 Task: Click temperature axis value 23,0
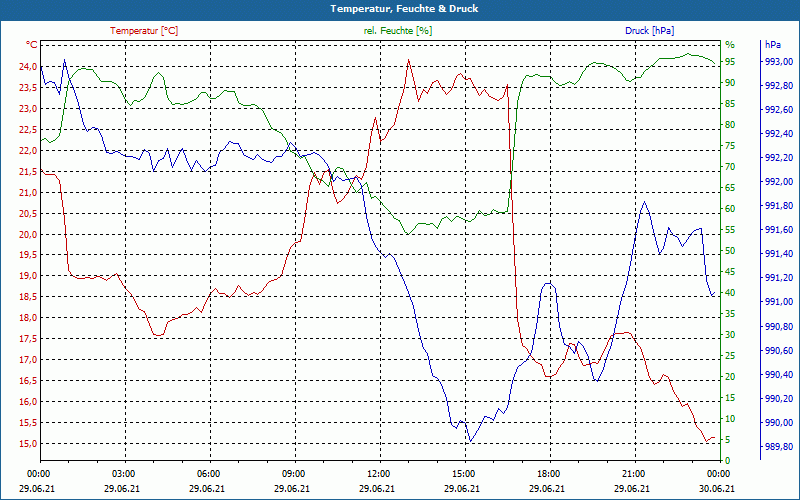coord(28,109)
